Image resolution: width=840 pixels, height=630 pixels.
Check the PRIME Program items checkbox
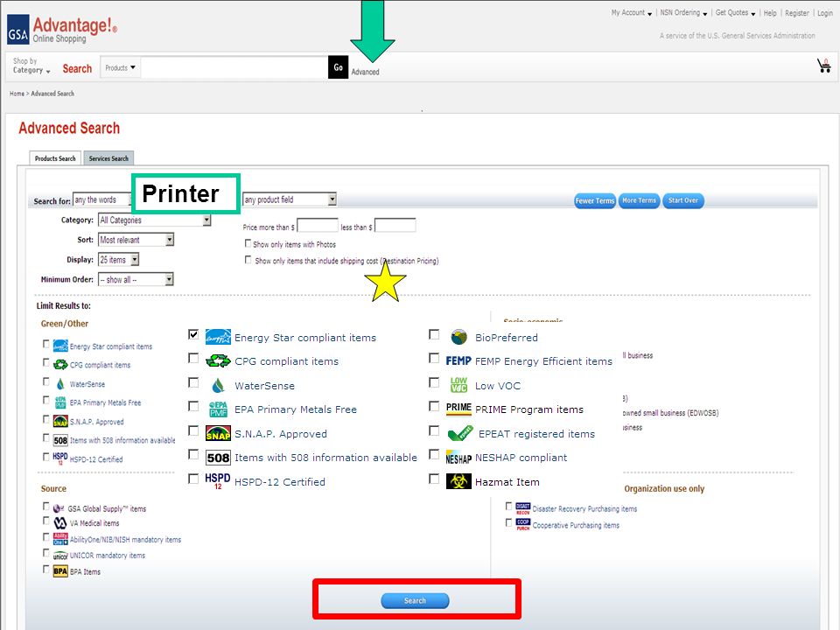pyautogui.click(x=435, y=407)
